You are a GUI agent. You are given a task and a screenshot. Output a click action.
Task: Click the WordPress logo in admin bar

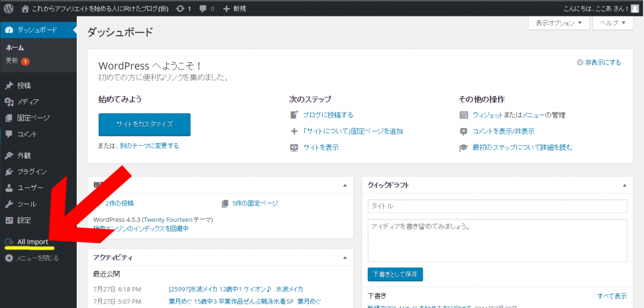[x=9, y=8]
